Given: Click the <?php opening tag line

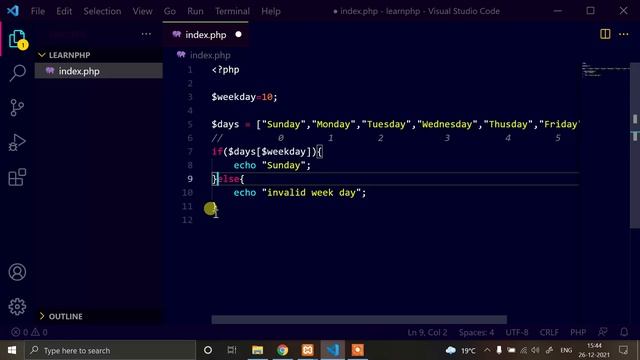Looking at the screenshot, I should (x=225, y=70).
